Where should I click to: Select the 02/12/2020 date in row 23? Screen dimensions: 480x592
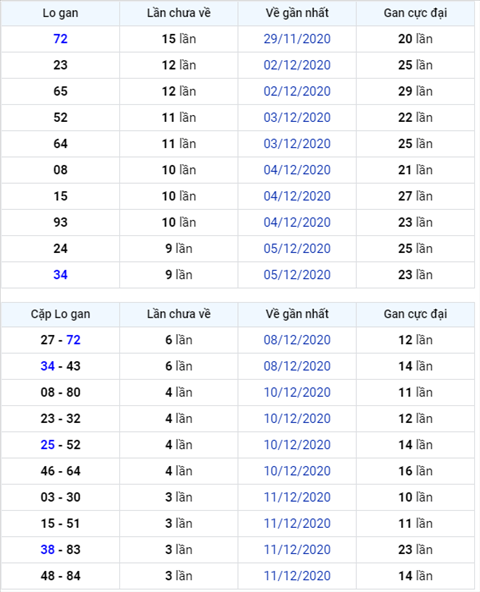coord(297,65)
